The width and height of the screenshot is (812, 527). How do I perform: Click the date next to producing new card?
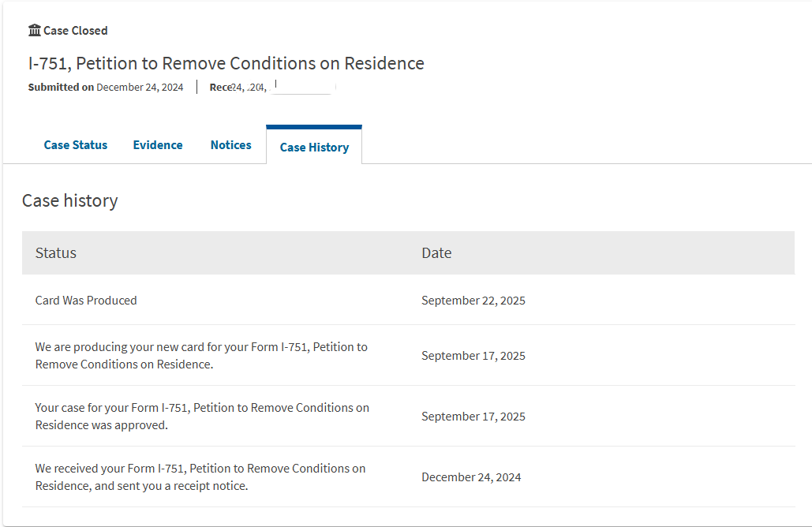click(x=473, y=356)
